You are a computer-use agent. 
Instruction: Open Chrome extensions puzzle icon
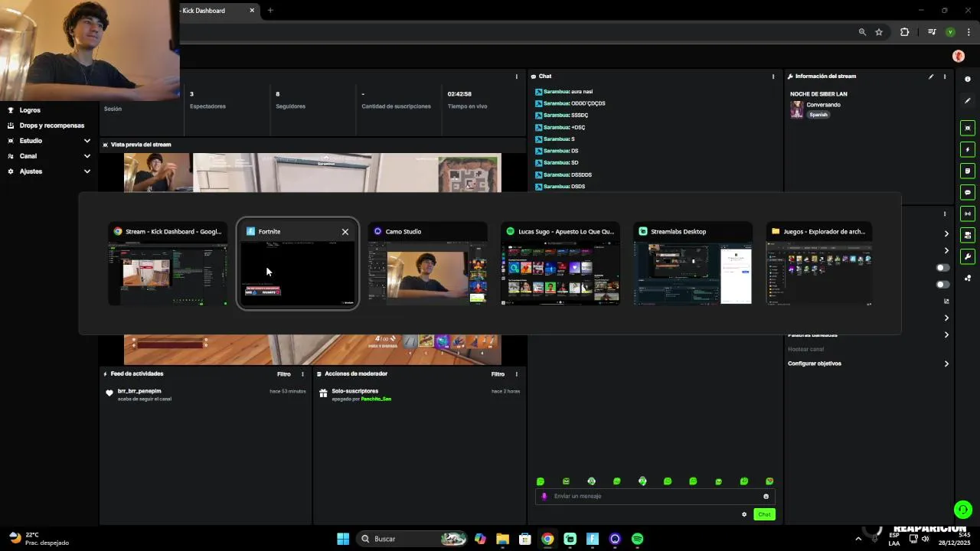(905, 32)
